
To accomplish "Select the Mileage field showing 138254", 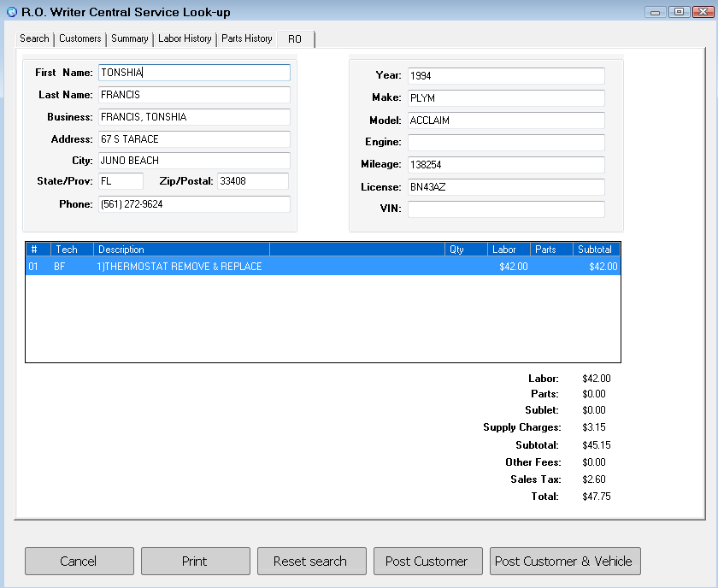I will 505,164.
